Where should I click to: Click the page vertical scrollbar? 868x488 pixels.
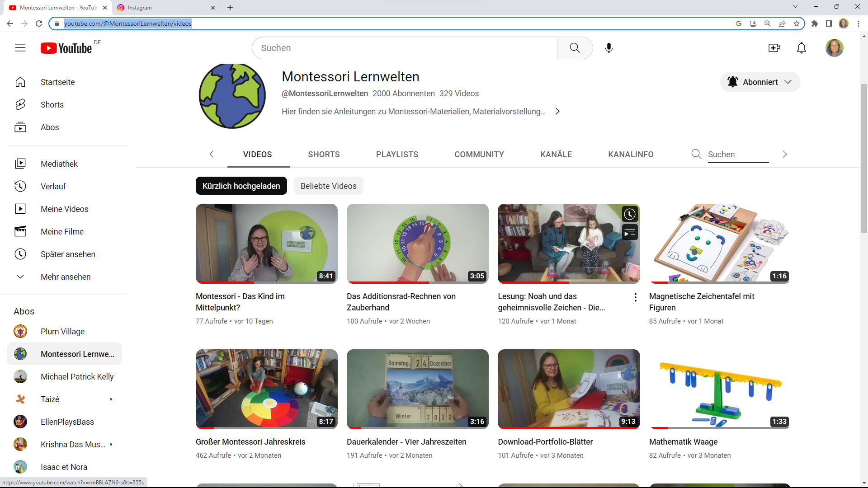pyautogui.click(x=864, y=158)
